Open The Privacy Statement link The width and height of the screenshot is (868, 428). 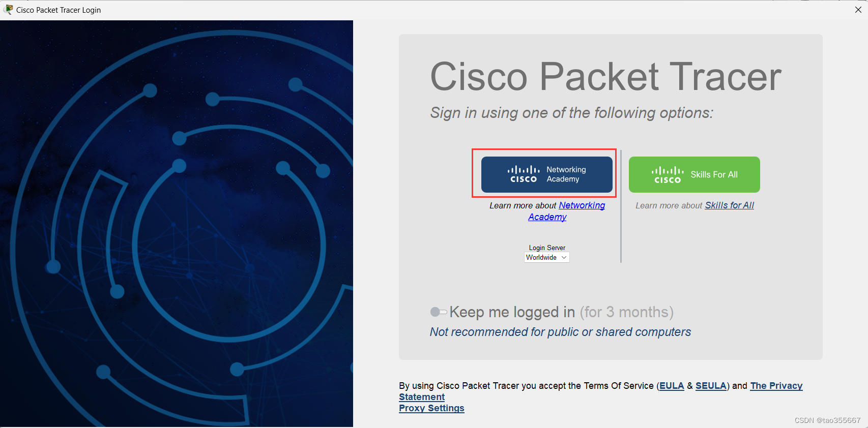coord(776,386)
